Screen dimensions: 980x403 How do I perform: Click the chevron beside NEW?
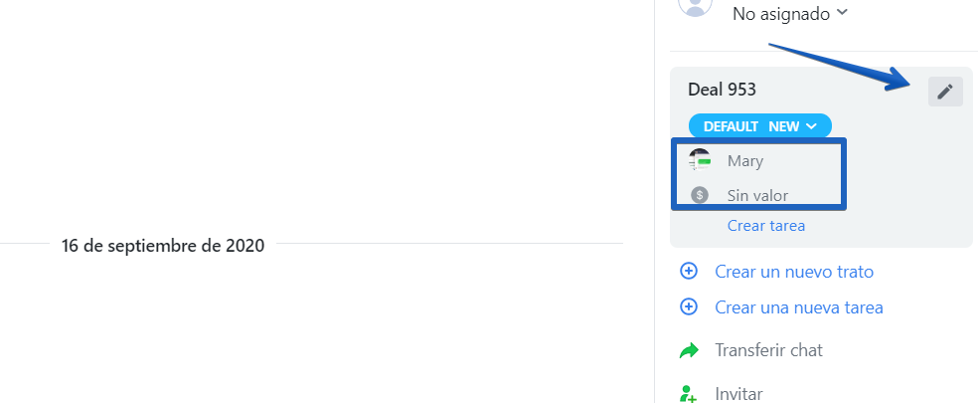(811, 126)
